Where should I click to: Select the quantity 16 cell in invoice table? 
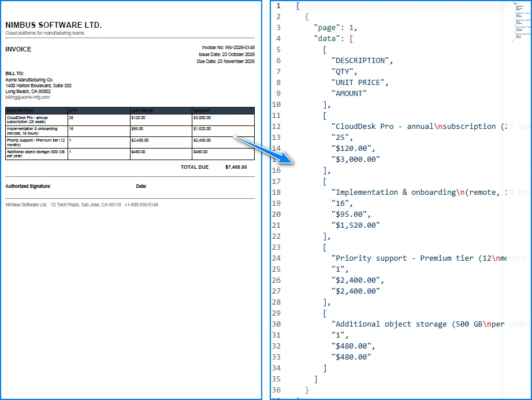point(99,131)
